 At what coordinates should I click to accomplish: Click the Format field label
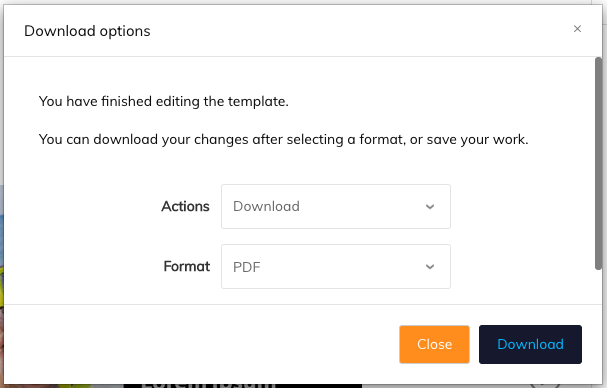click(187, 266)
